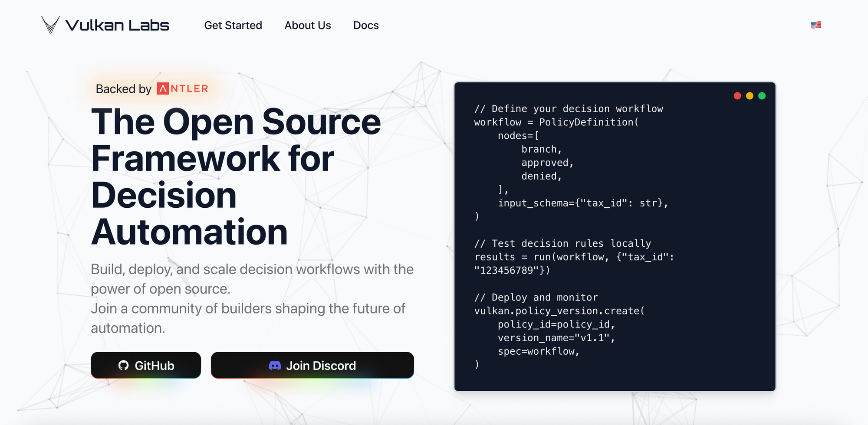Click the Vulkan Labs brand name text

[117, 25]
